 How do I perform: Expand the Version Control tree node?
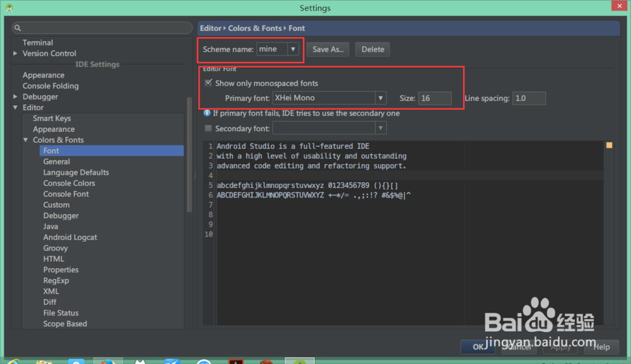click(15, 53)
